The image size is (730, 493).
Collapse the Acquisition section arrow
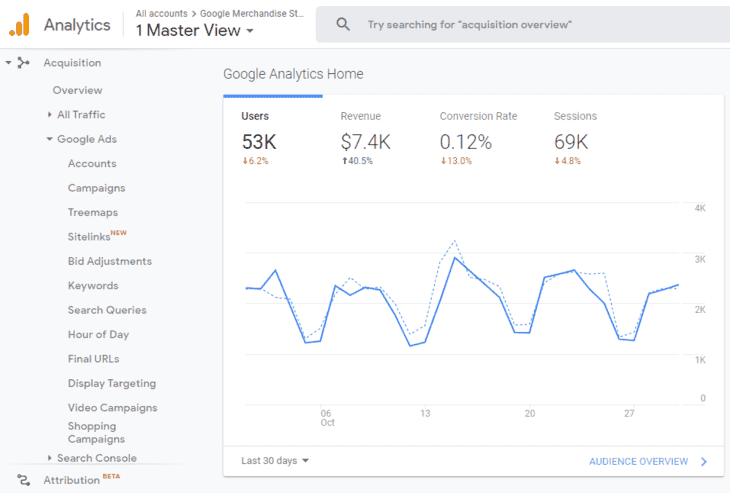pos(8,62)
